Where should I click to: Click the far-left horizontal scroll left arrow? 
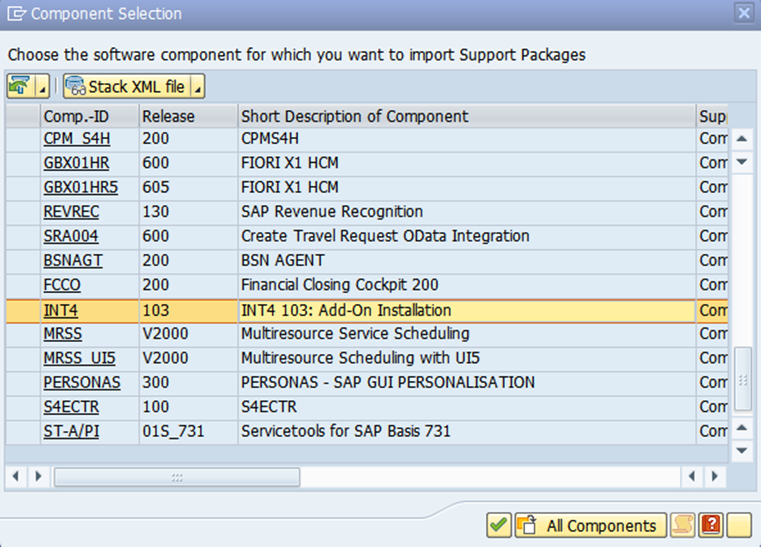click(16, 476)
